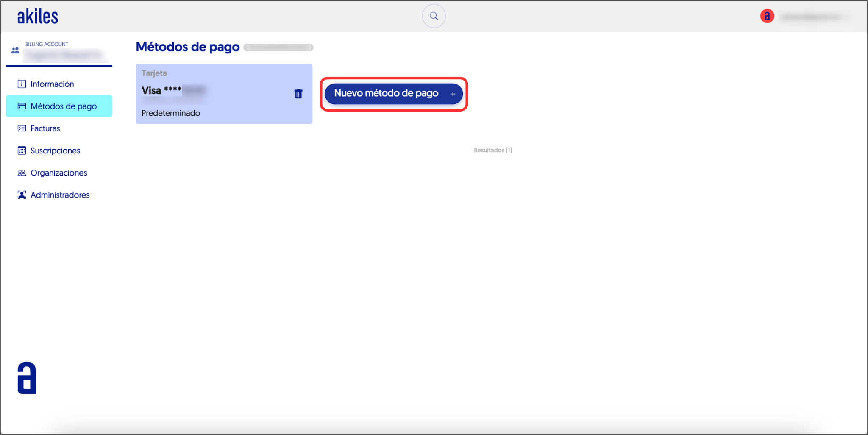Screen dimensions: 868x435
Task: Delete the Visa card via trash icon
Action: click(x=298, y=94)
